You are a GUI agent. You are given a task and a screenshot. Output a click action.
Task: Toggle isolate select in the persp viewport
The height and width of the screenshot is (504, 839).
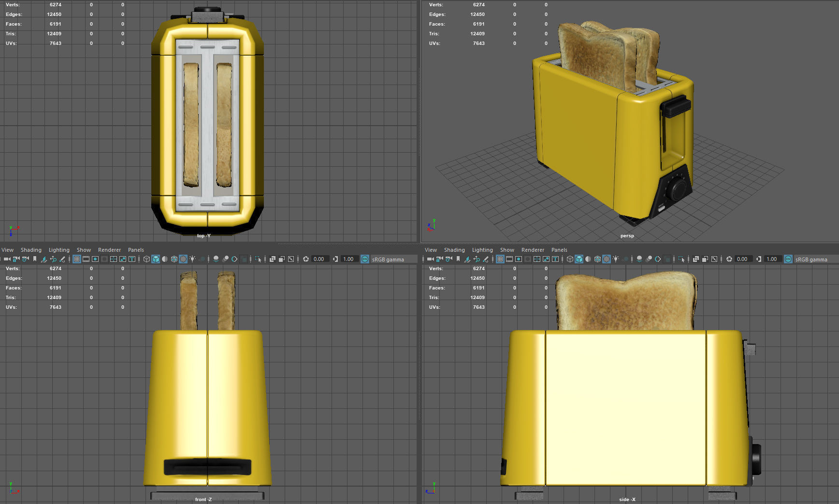(681, 259)
